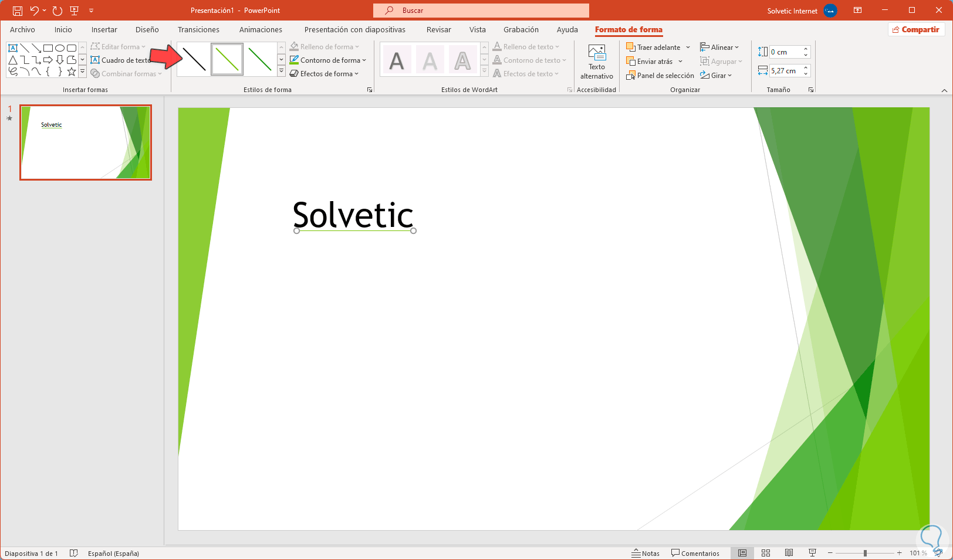Image resolution: width=953 pixels, height=560 pixels.
Task: Start slideshow from the quick access toolbar
Action: 74,11
